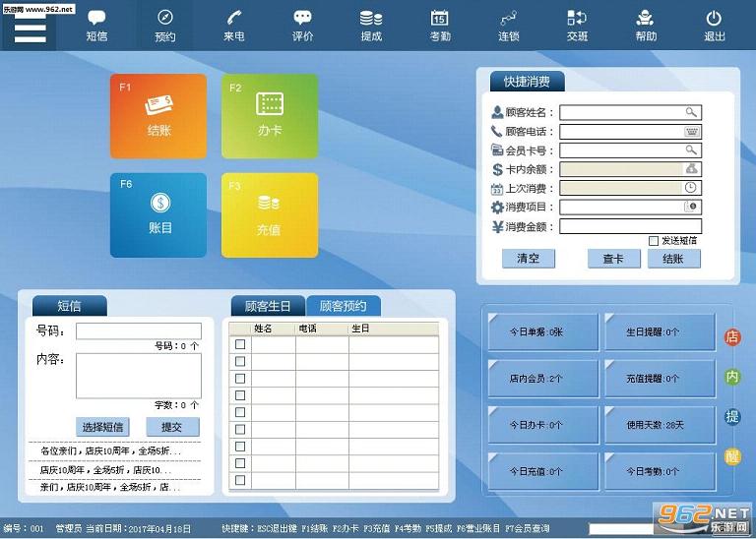The width and height of the screenshot is (756, 539).
Task: Check the seventh row in birthday table
Action: pos(239,446)
